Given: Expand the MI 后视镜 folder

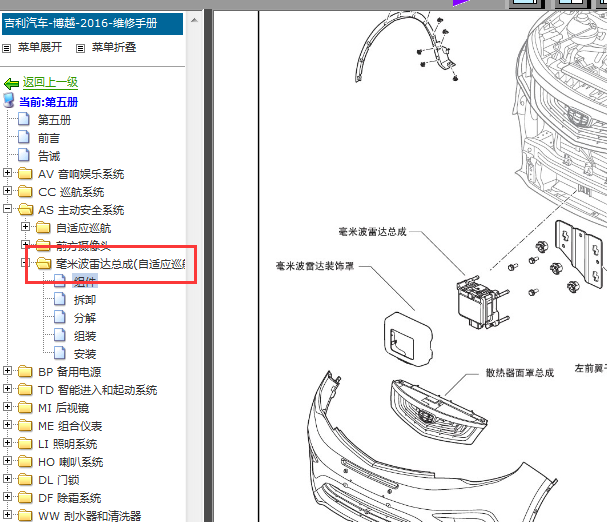Looking at the screenshot, I should (x=7, y=406).
